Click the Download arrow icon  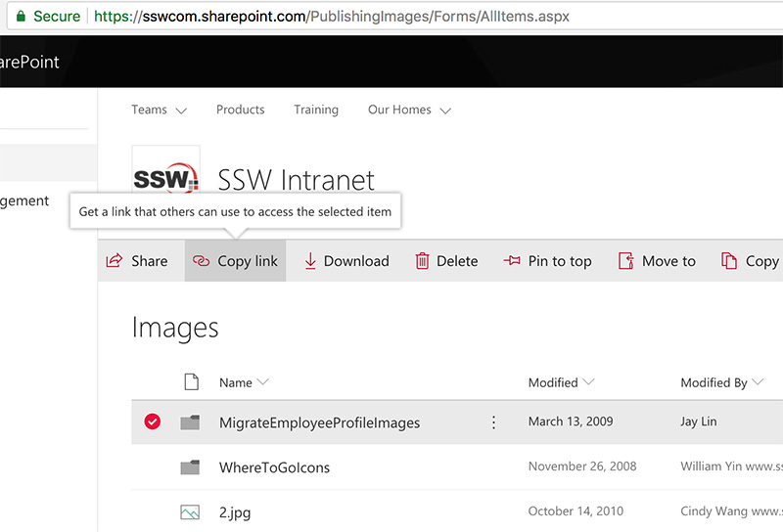(310, 261)
